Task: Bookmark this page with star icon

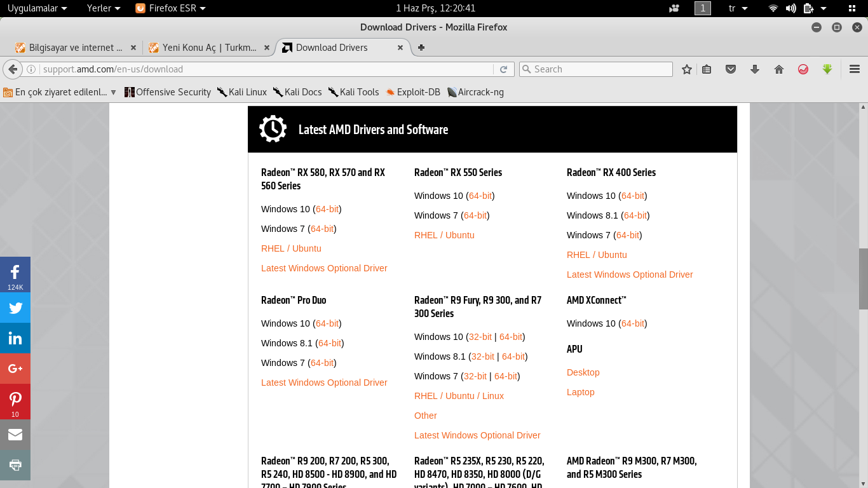Action: [686, 69]
